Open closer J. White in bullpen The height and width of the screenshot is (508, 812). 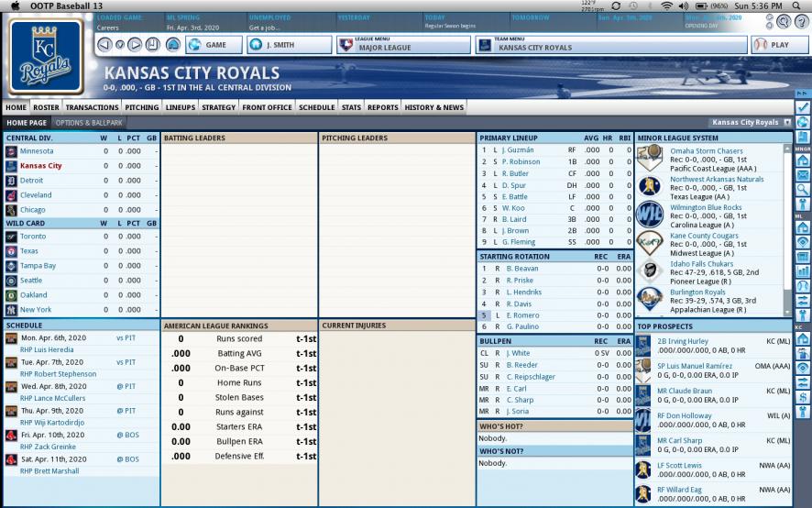[x=518, y=353]
